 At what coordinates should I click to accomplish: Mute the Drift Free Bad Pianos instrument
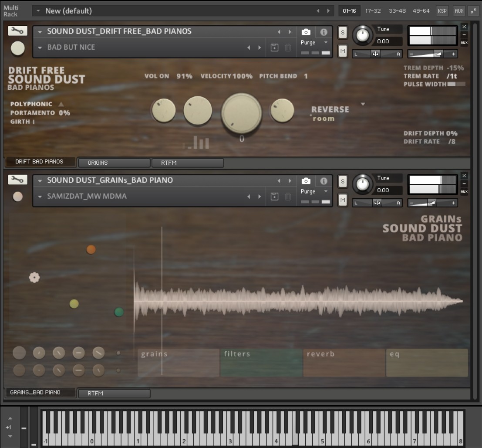342,51
